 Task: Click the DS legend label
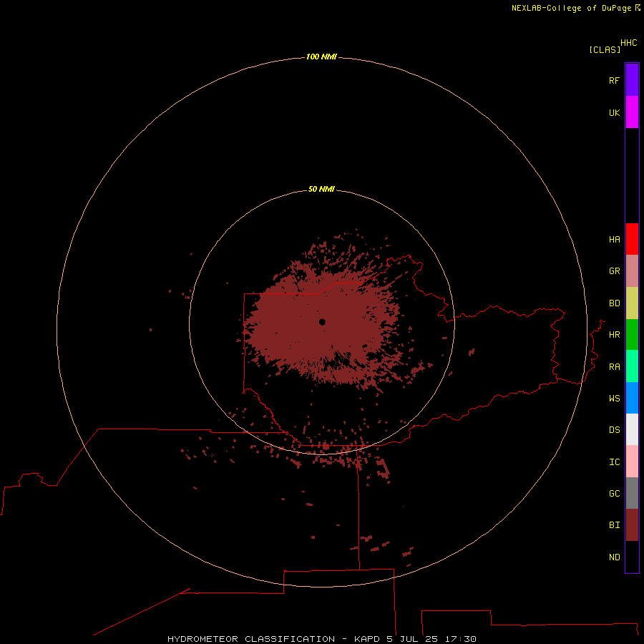[x=614, y=430]
